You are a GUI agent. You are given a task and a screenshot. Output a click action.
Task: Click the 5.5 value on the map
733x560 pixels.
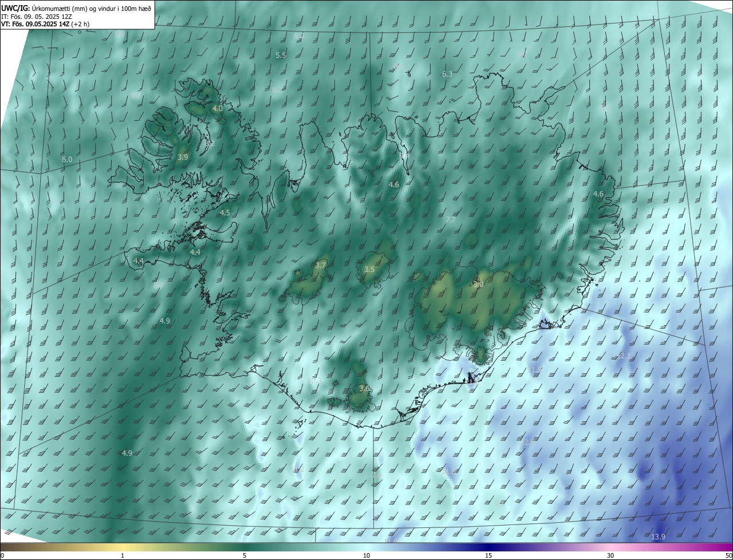pyautogui.click(x=281, y=56)
